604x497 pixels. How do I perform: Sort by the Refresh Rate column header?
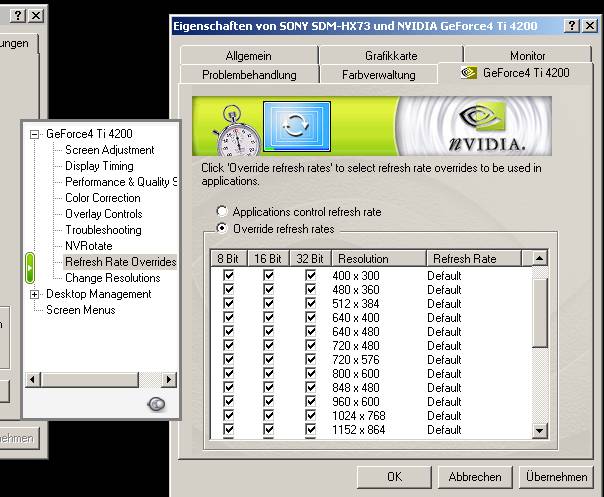(474, 258)
